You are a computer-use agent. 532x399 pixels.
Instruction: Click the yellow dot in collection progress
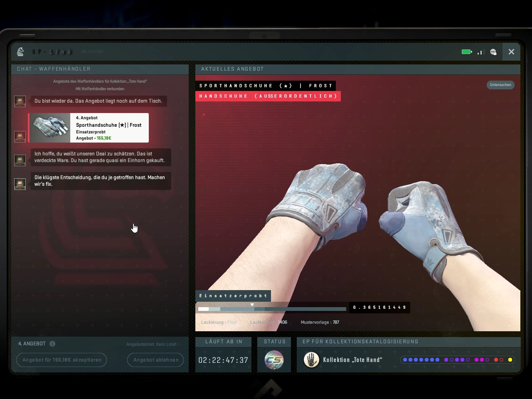click(510, 360)
